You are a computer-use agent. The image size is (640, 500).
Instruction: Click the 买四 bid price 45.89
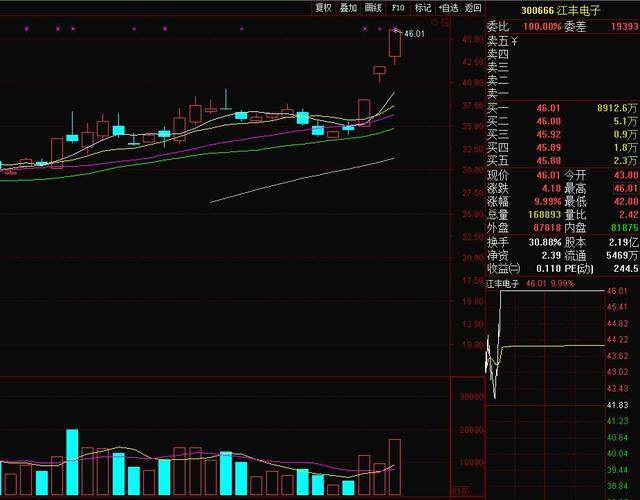tap(549, 147)
